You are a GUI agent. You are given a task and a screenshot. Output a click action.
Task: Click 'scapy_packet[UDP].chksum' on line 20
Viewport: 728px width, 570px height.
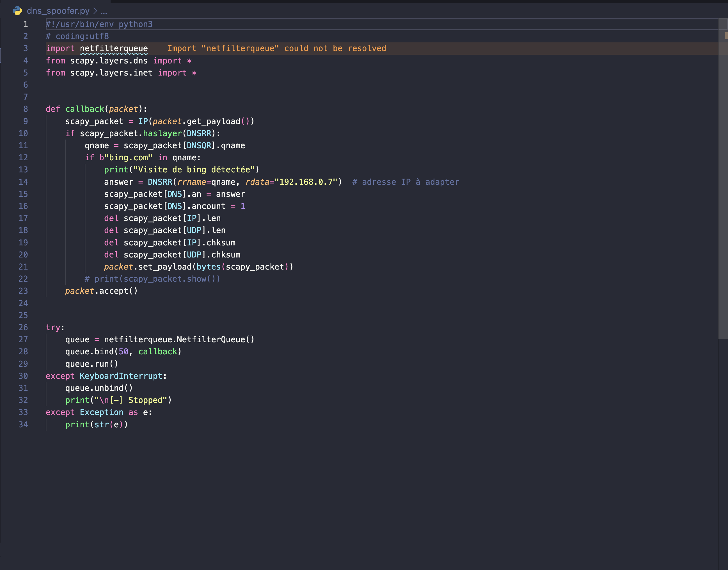click(x=182, y=255)
